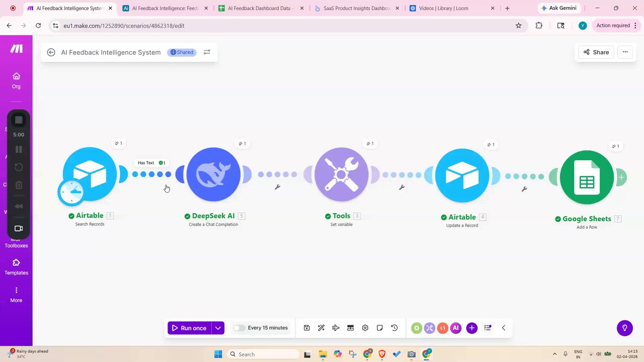Screen dimensions: 644x362
Task: Show hidden system tray icons
Action: tap(555, 354)
